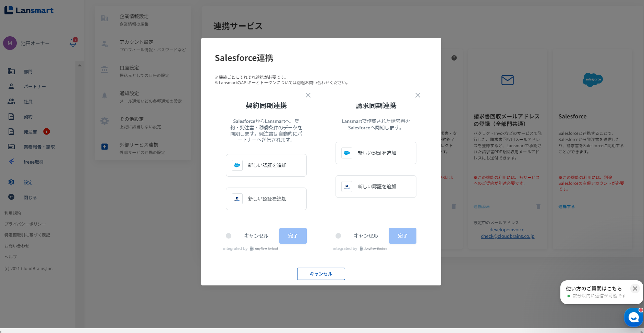Click the 外部サービス連携 plus icon

105,146
